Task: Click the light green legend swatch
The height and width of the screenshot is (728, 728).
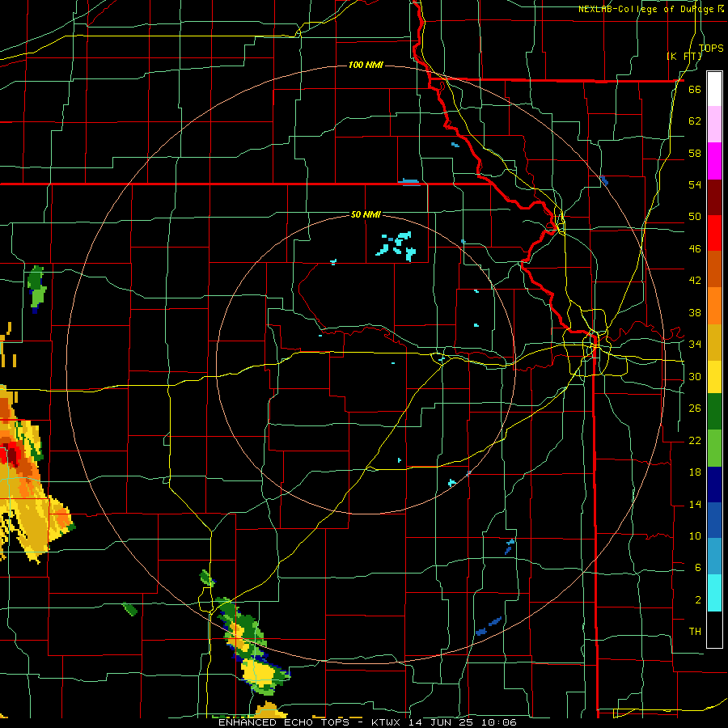Action: [714, 448]
